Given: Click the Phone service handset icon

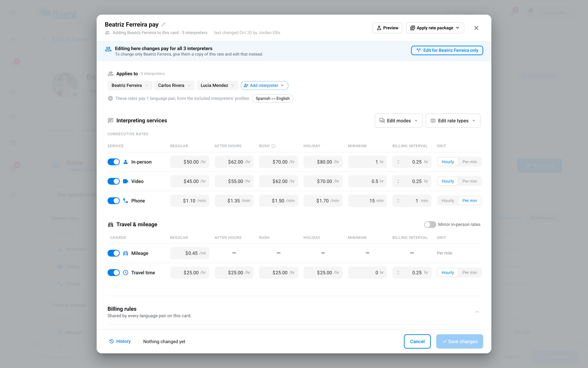Looking at the screenshot, I should [126, 201].
